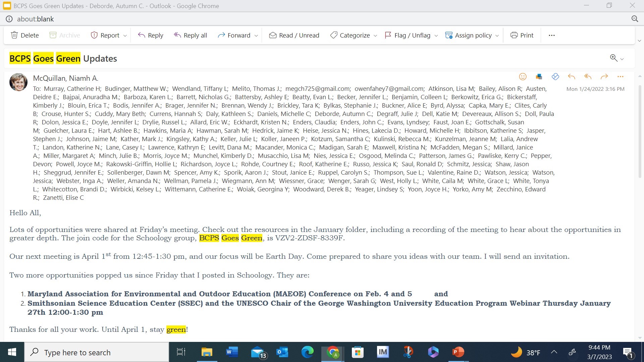Click Reply all in the toolbar
644x362 pixels.
(x=190, y=35)
